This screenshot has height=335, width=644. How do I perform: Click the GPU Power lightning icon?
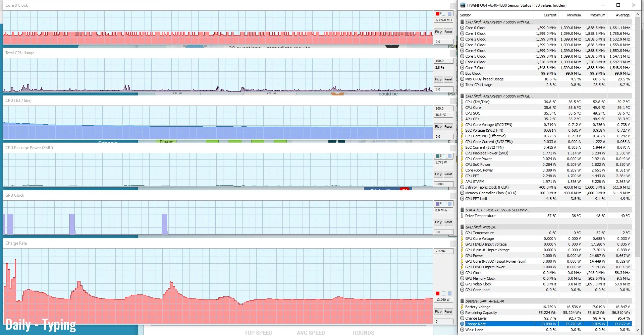[x=462, y=256]
